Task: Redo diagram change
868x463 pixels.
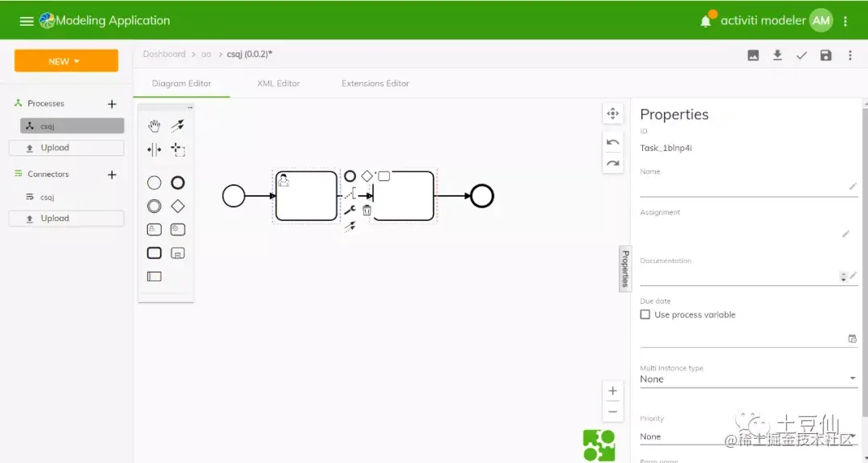Action: tap(612, 163)
